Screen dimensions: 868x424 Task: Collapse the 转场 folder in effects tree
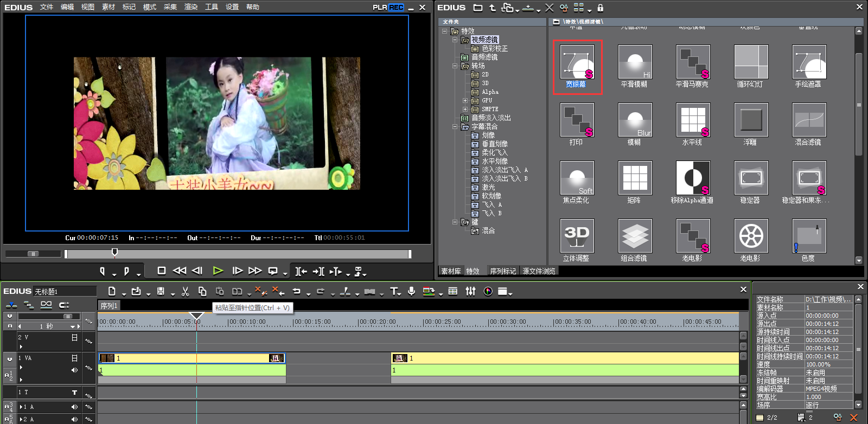coord(455,66)
